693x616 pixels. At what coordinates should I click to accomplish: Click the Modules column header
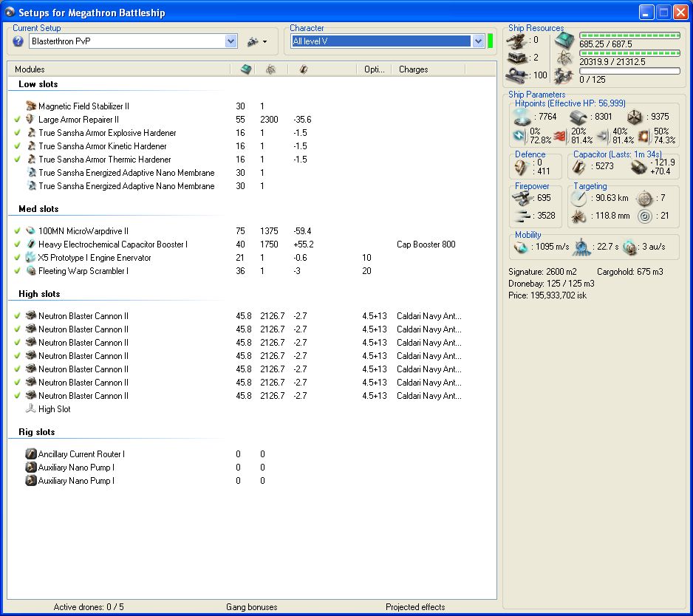(x=120, y=69)
